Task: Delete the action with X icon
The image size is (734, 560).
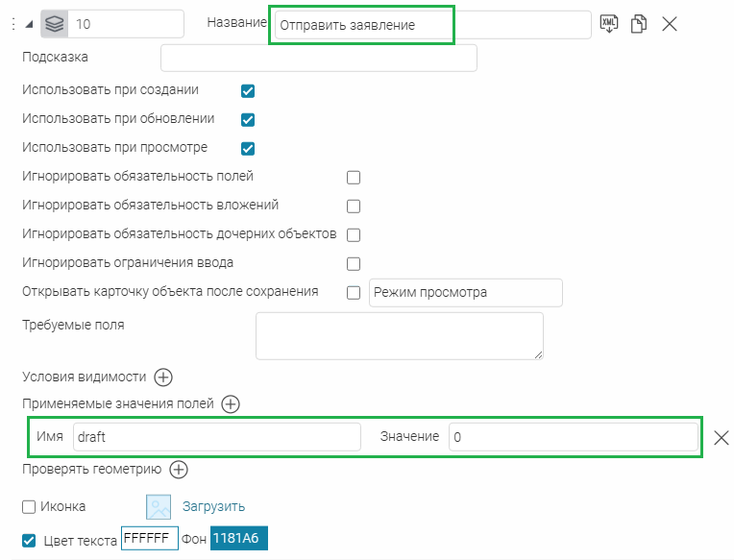Action: [670, 24]
